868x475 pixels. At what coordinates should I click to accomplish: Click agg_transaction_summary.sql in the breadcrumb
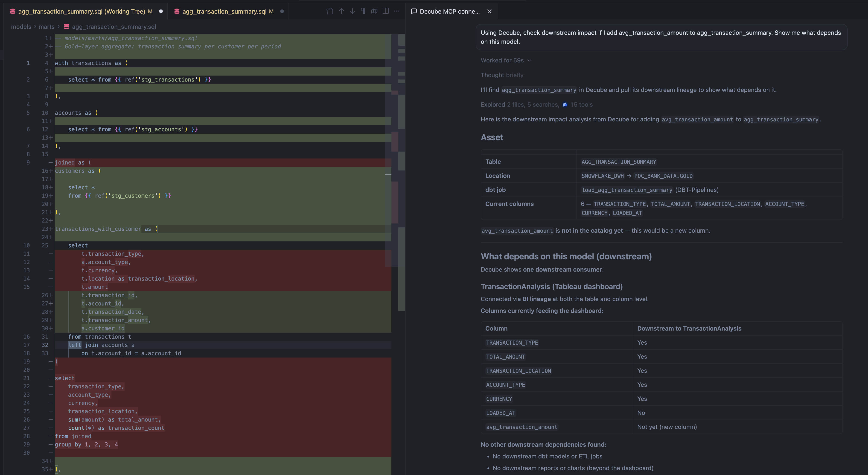(x=114, y=27)
